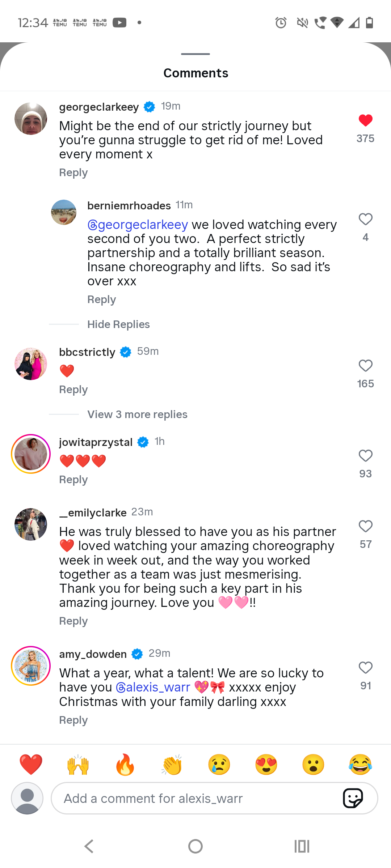The image size is (391, 868).
Task: Expand View 3 more replies
Action: (x=137, y=414)
